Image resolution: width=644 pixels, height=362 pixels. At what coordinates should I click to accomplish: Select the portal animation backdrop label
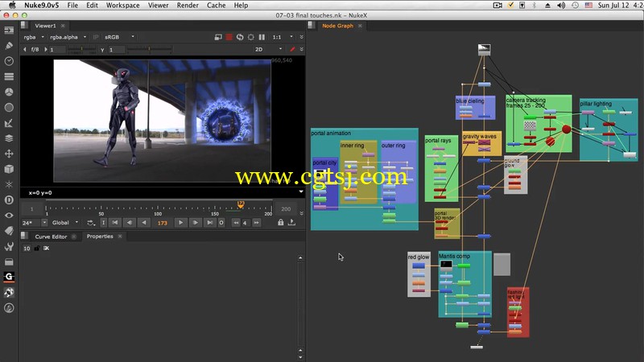(x=331, y=134)
